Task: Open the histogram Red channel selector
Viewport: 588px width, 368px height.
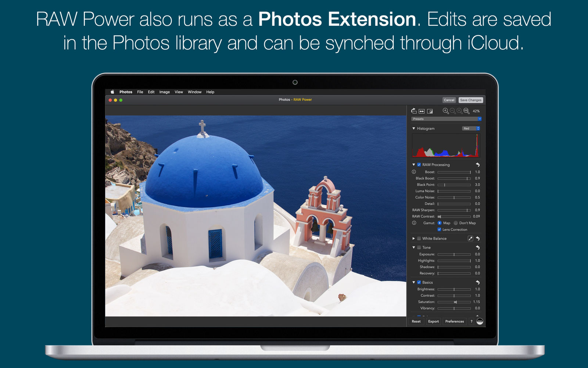Action: point(471,128)
